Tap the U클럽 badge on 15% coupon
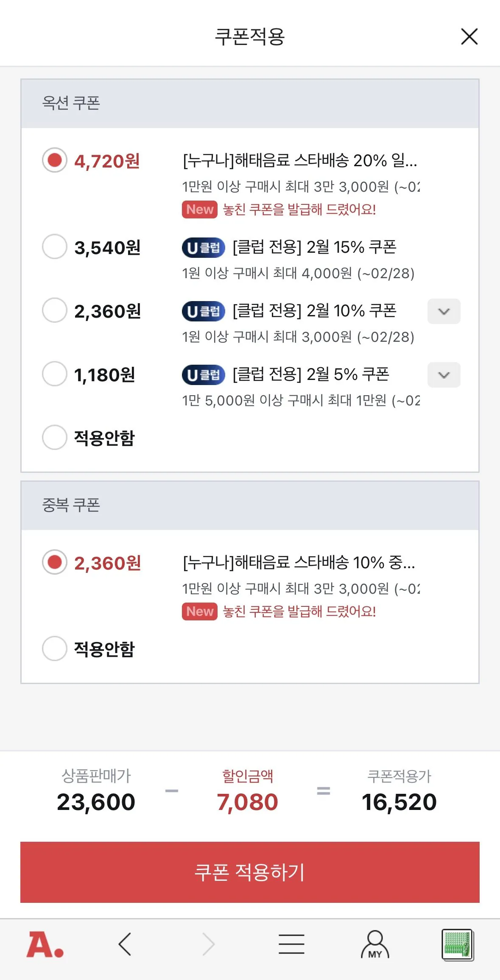Viewport: 500px width, 980px height. tap(204, 248)
